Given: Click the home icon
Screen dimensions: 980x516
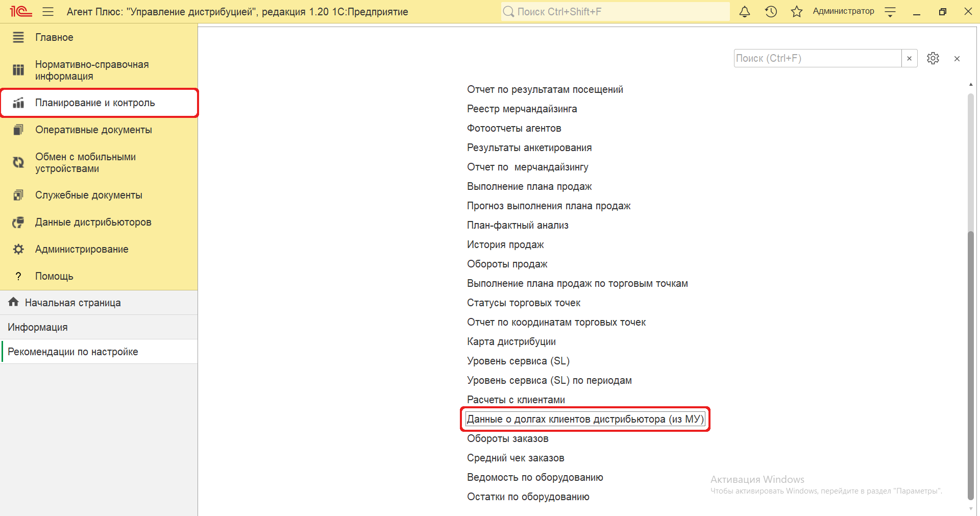Looking at the screenshot, I should (14, 302).
